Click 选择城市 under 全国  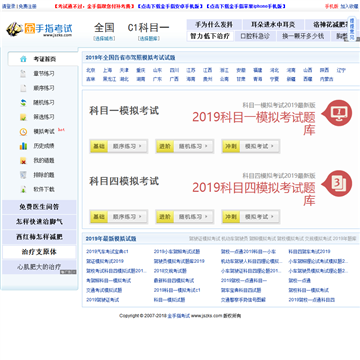point(104,39)
